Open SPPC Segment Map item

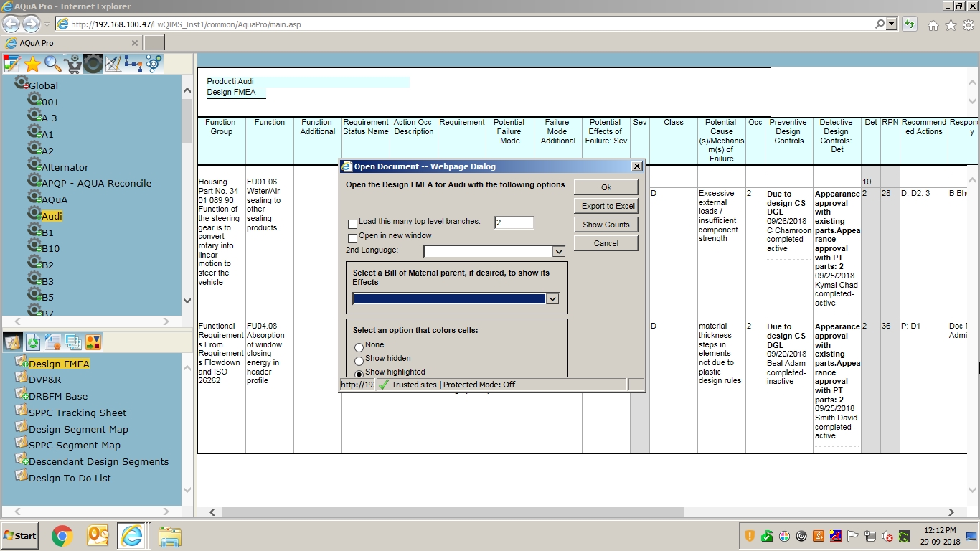tap(75, 446)
